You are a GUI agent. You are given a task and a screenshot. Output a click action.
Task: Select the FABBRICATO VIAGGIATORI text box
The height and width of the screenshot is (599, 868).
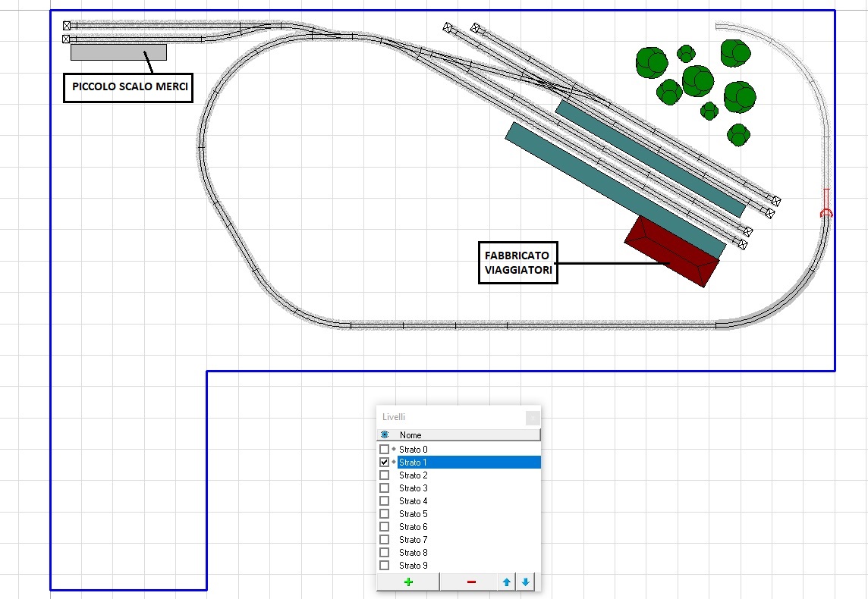pos(518,263)
